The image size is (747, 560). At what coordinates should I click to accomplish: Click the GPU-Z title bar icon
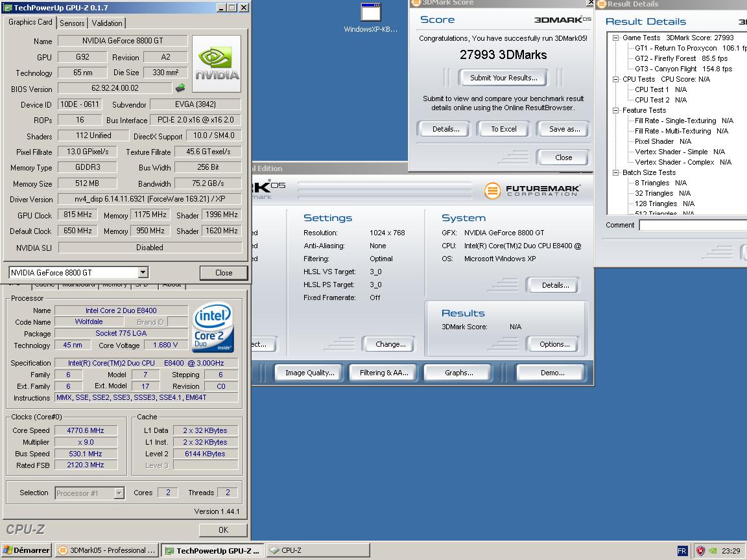click(7, 7)
